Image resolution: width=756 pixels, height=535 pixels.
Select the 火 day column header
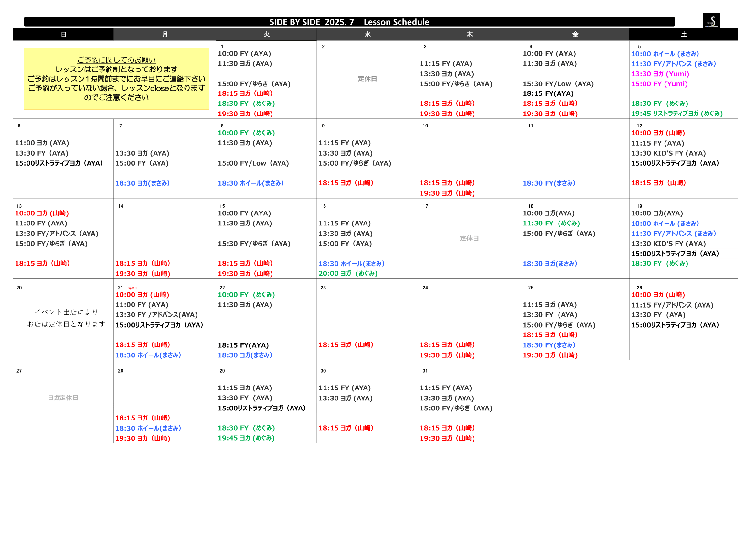click(266, 34)
